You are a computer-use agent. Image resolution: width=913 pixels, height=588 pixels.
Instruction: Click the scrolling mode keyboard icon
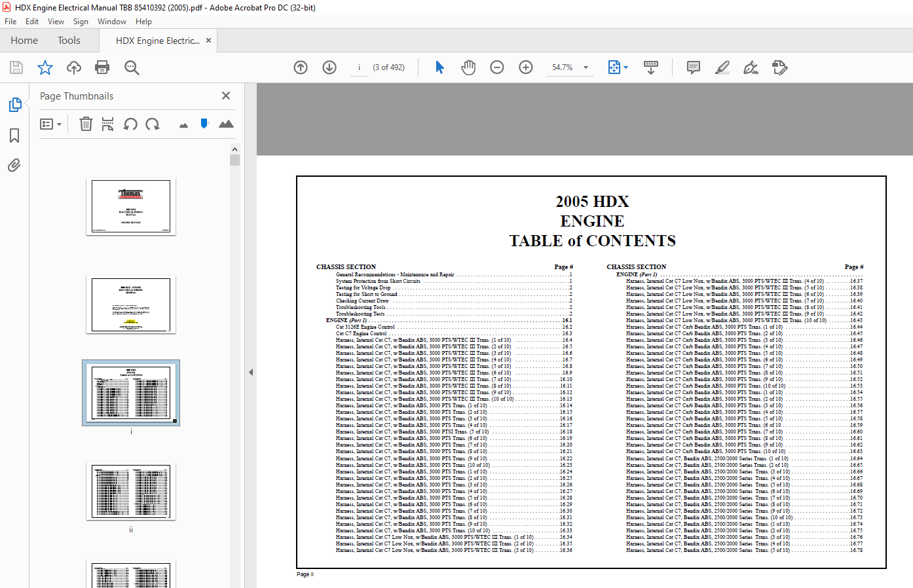(651, 67)
